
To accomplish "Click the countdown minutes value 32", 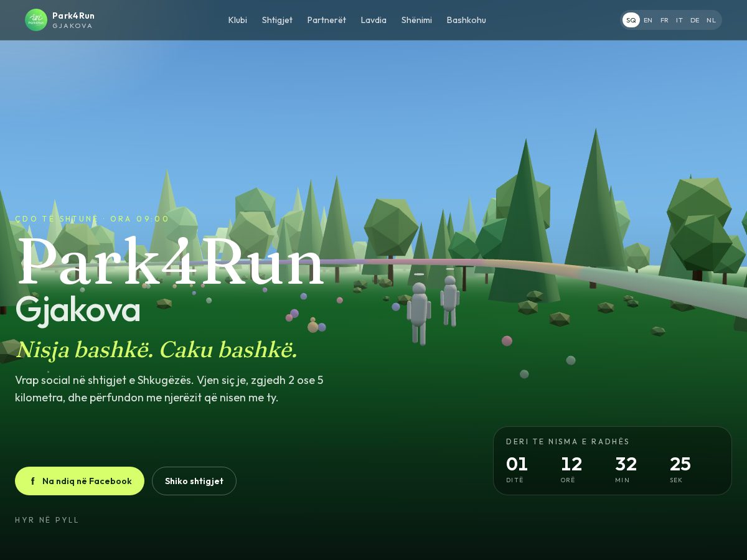I will [x=626, y=464].
